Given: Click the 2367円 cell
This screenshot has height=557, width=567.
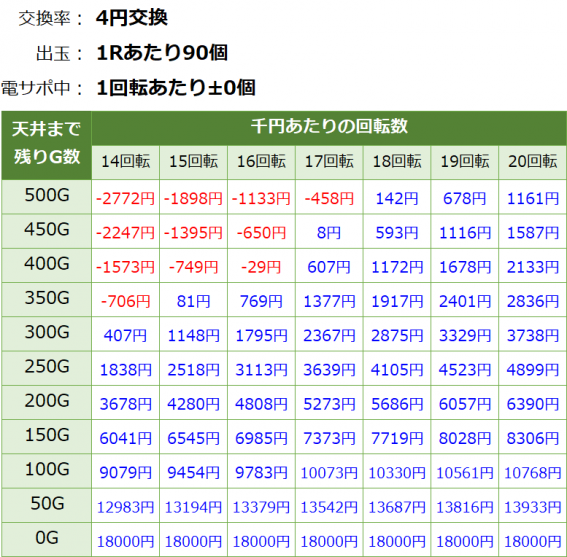Looking at the screenshot, I should coord(329,335).
